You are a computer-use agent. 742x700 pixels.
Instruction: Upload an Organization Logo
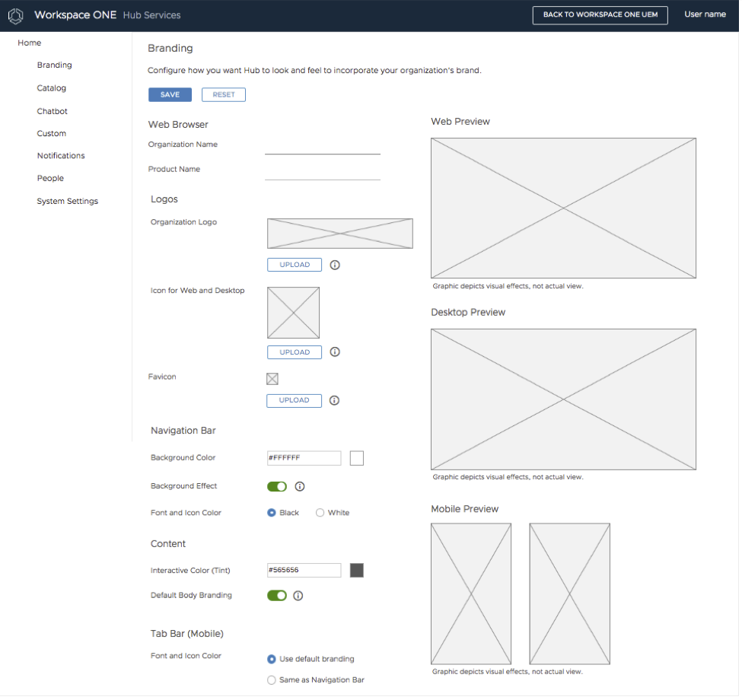[295, 266]
